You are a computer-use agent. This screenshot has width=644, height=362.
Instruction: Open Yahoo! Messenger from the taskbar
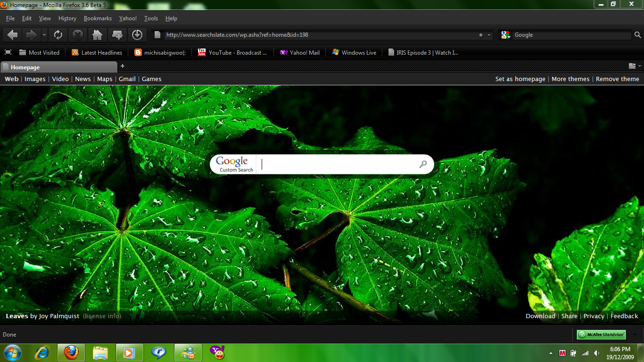click(x=217, y=353)
